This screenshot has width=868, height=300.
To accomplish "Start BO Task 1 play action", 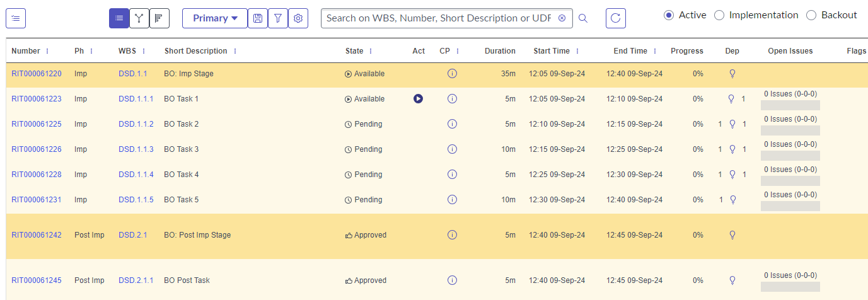I will click(x=418, y=99).
